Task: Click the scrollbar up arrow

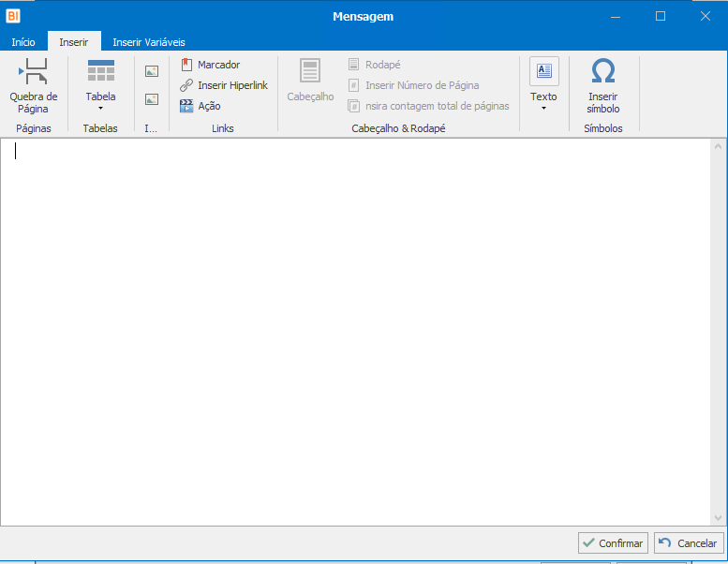Action: (x=719, y=147)
